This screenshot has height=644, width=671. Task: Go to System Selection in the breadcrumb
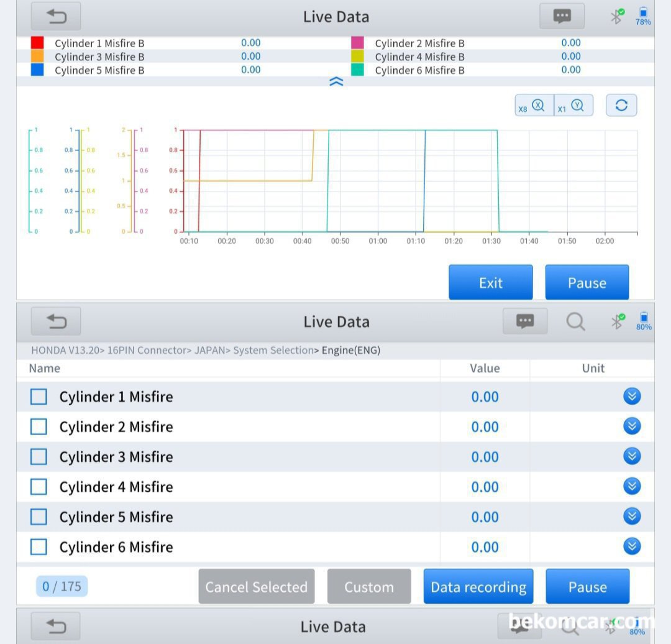tap(273, 351)
